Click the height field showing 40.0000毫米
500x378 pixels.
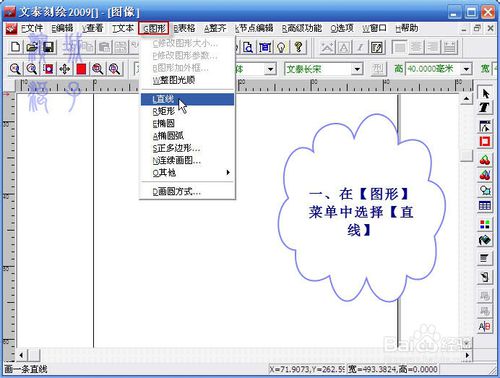(x=434, y=69)
